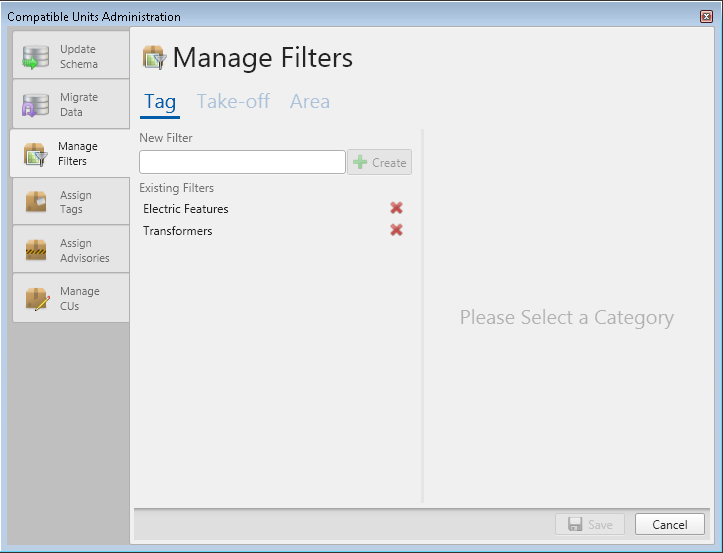The width and height of the screenshot is (723, 553).
Task: Choose the Transformers filter entry
Action: 178,231
